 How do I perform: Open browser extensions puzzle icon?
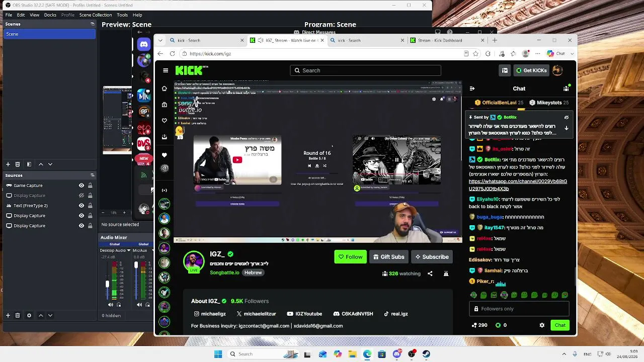pos(488,54)
